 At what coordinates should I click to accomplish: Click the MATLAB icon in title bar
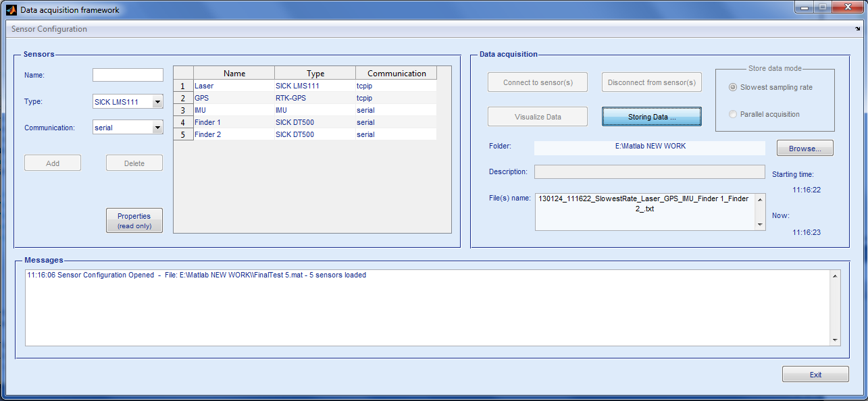[x=11, y=10]
